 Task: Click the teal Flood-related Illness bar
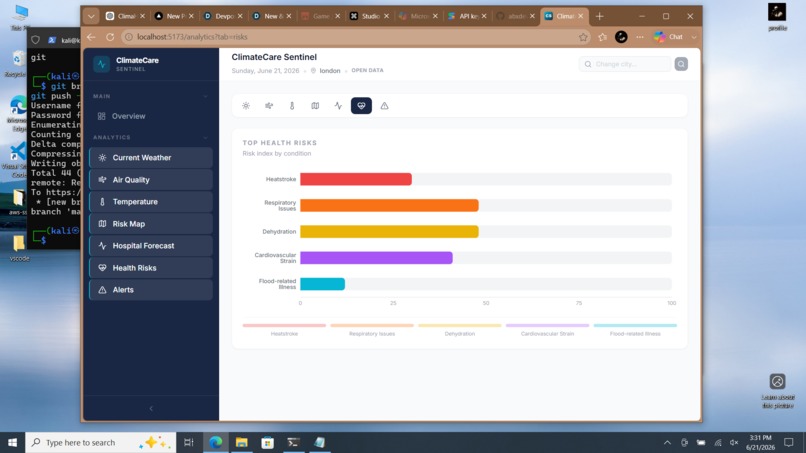322,284
